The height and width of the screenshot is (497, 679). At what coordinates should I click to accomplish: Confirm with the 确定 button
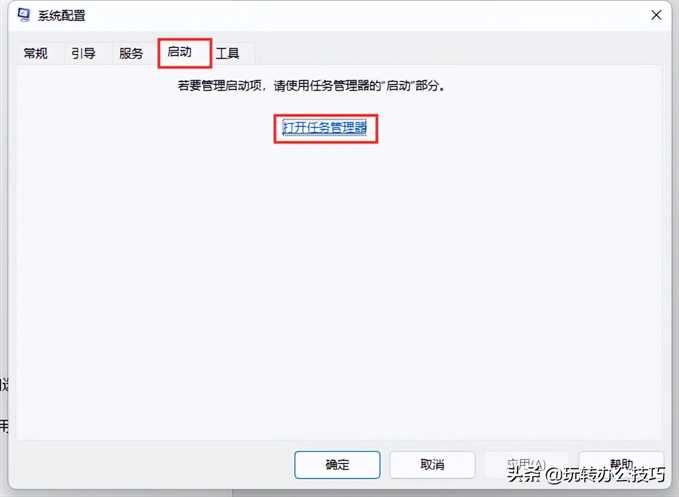pyautogui.click(x=337, y=465)
